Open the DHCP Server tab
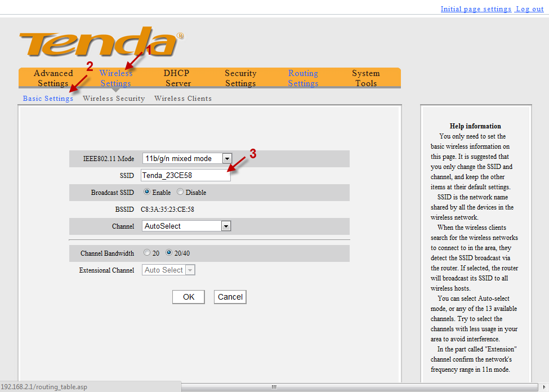This screenshot has width=549, height=392. (x=177, y=78)
